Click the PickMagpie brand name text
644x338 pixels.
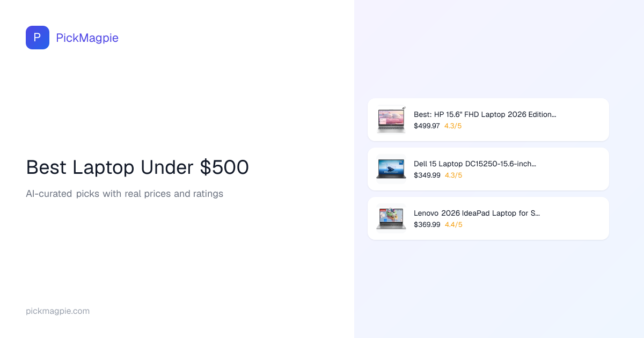(87, 38)
